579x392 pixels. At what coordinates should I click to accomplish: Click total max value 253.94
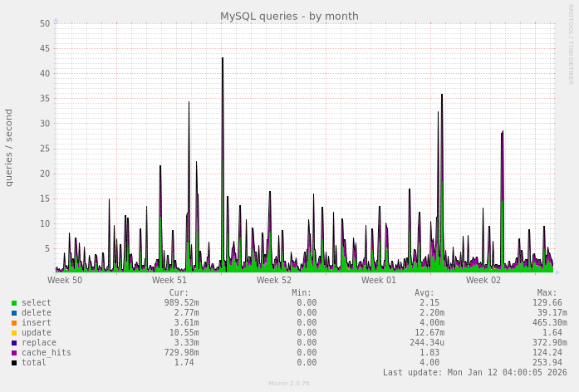tap(547, 362)
